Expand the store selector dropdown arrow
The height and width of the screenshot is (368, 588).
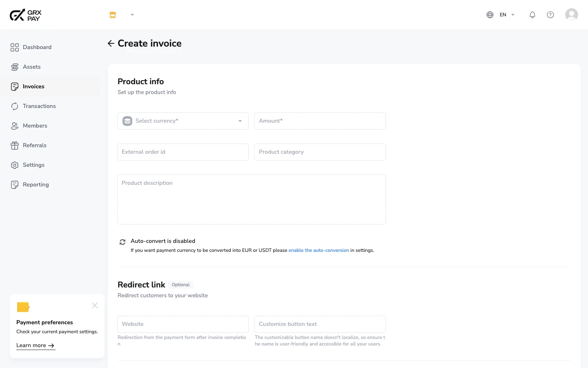(x=132, y=15)
